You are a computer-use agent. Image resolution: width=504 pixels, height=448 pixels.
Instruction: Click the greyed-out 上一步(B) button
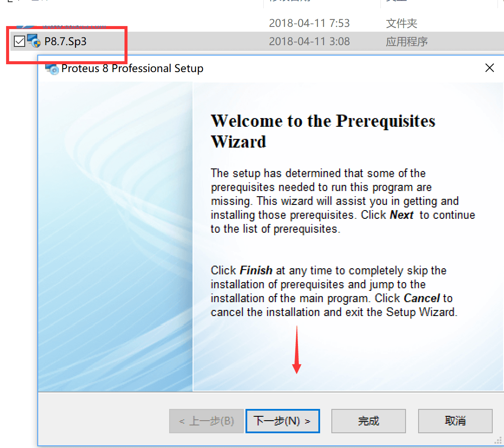coord(206,421)
